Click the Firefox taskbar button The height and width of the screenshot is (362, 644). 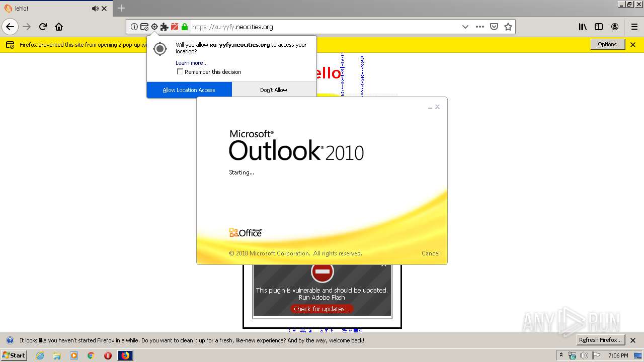click(x=125, y=355)
